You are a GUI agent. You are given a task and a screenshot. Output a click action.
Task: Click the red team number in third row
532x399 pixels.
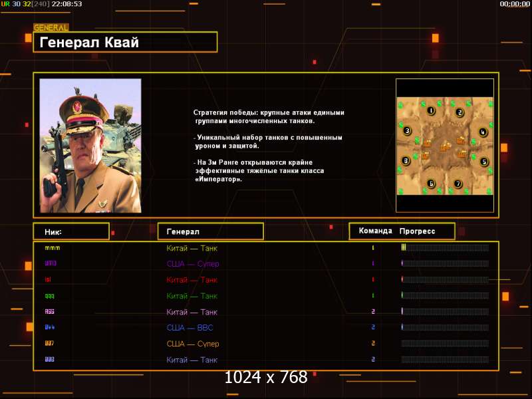[373, 279]
